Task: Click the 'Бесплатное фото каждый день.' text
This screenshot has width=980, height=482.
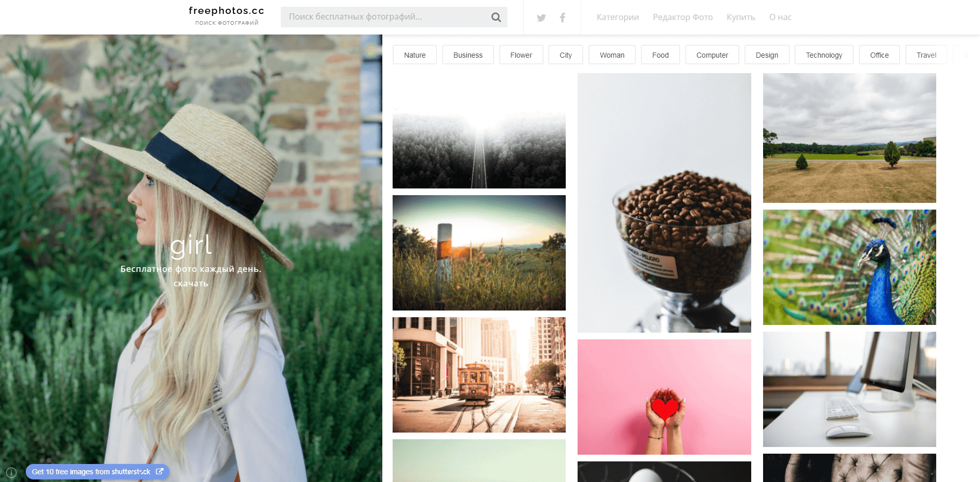Action: point(191,269)
